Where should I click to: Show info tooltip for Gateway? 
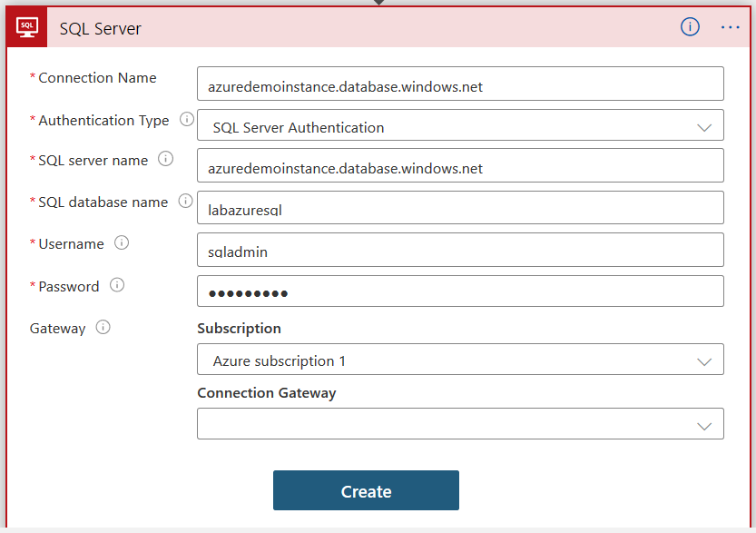click(103, 328)
